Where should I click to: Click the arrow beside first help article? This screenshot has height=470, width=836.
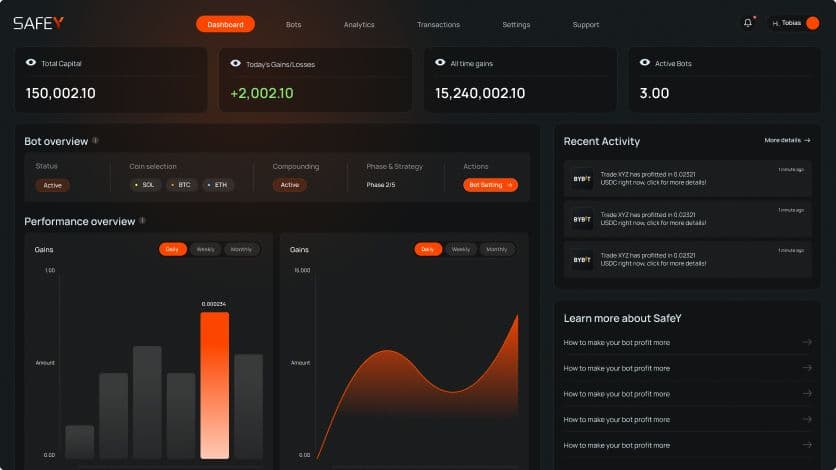[807, 342]
